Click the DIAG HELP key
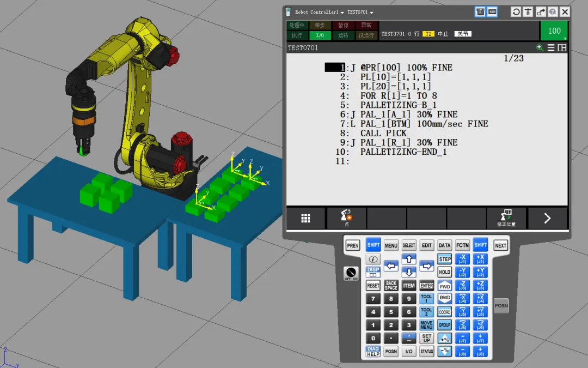 coord(373,352)
